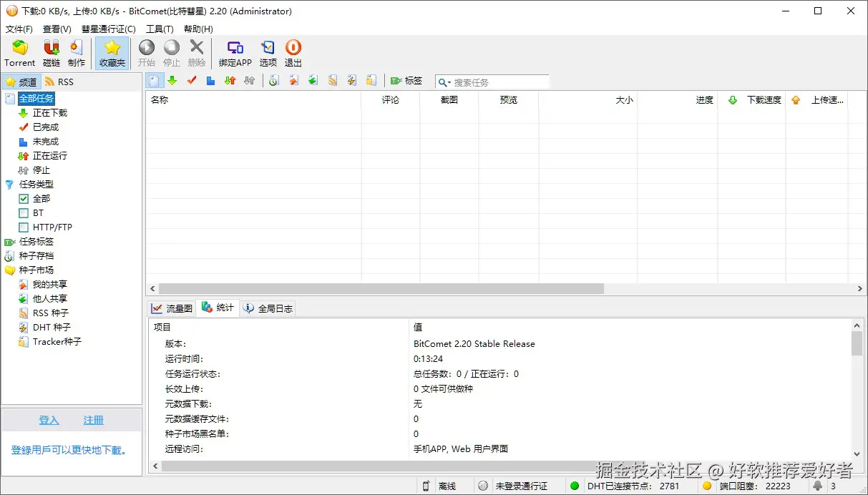Viewport: 868px width, 495px height.
Task: Switch to the 统计 tab
Action: click(218, 308)
